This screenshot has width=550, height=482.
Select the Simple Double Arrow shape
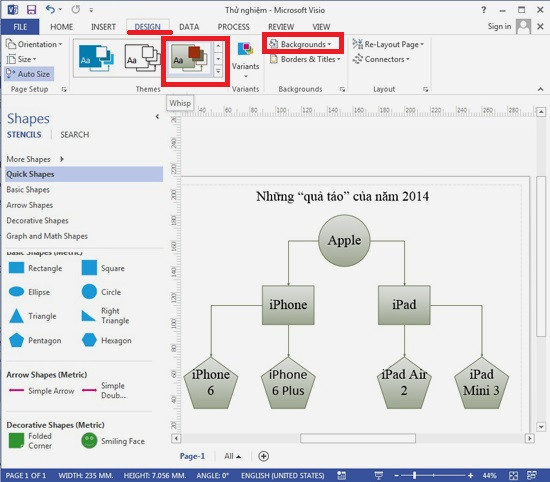click(104, 390)
